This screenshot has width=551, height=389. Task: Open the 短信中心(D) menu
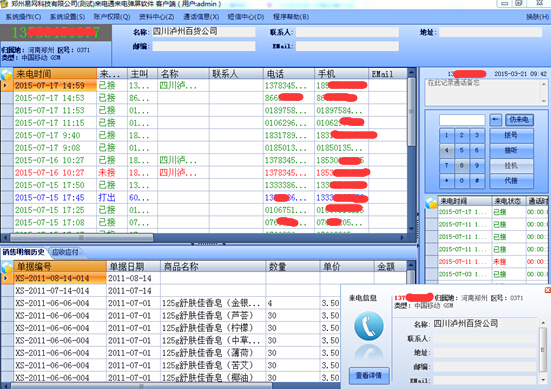245,17
